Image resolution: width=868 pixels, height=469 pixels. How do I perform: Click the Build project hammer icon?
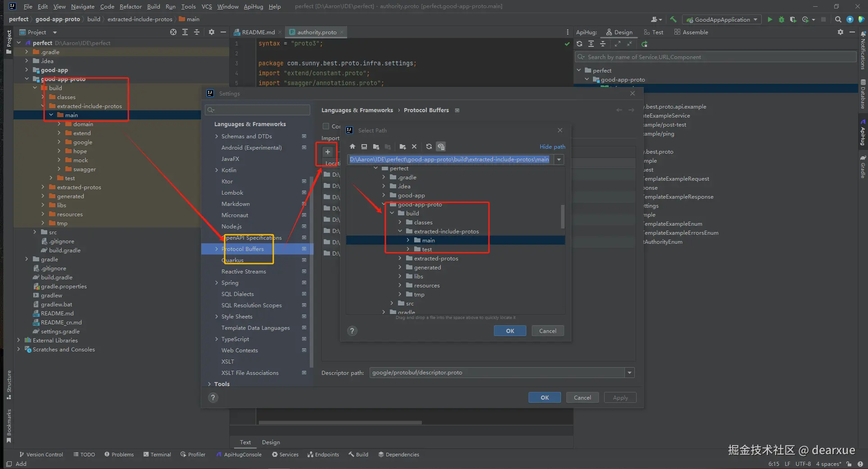[673, 19]
